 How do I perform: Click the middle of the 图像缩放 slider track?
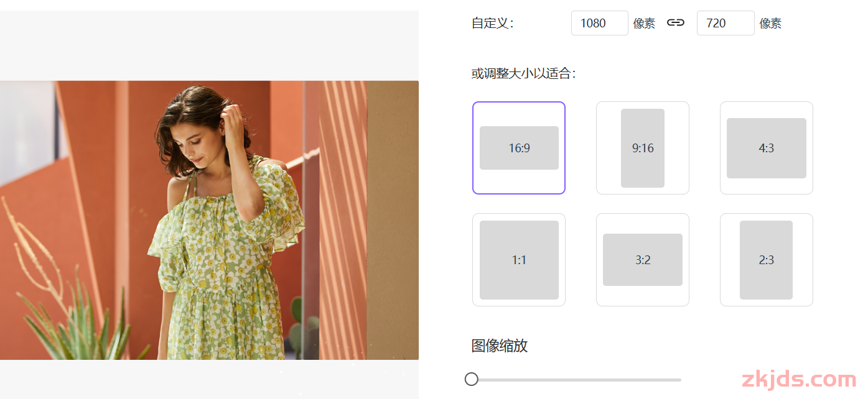(577, 379)
